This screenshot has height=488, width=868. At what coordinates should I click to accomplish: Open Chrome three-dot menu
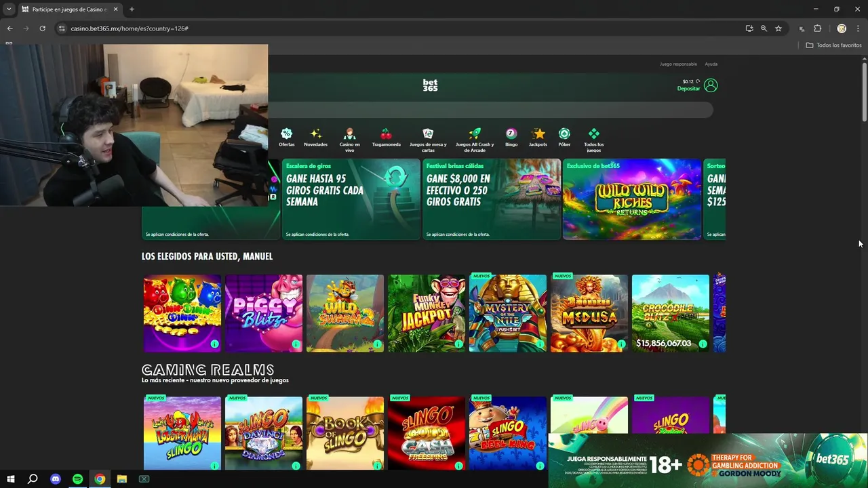858,28
